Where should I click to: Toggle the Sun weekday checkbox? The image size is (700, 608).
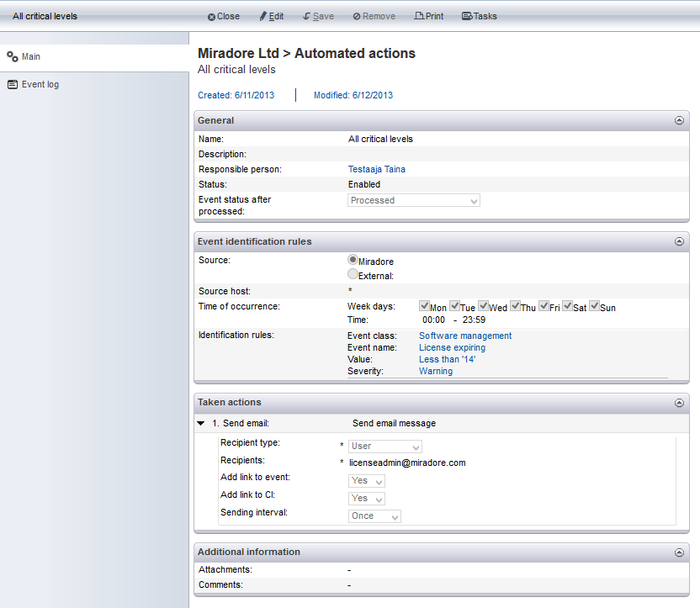(594, 306)
